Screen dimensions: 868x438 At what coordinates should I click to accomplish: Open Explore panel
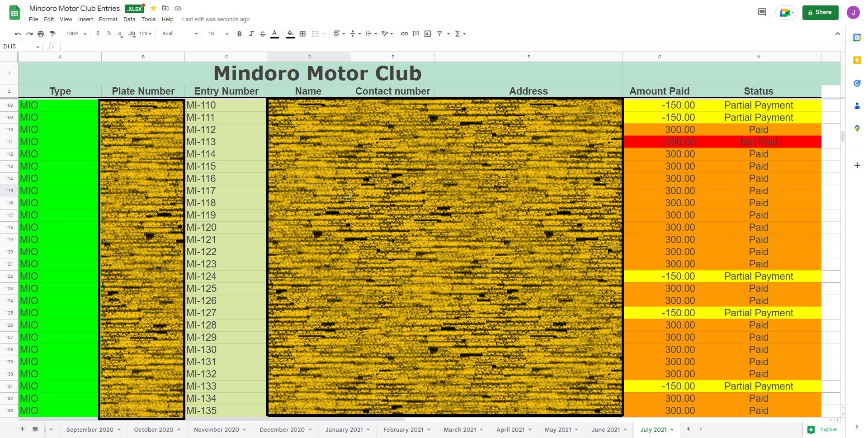pos(823,429)
